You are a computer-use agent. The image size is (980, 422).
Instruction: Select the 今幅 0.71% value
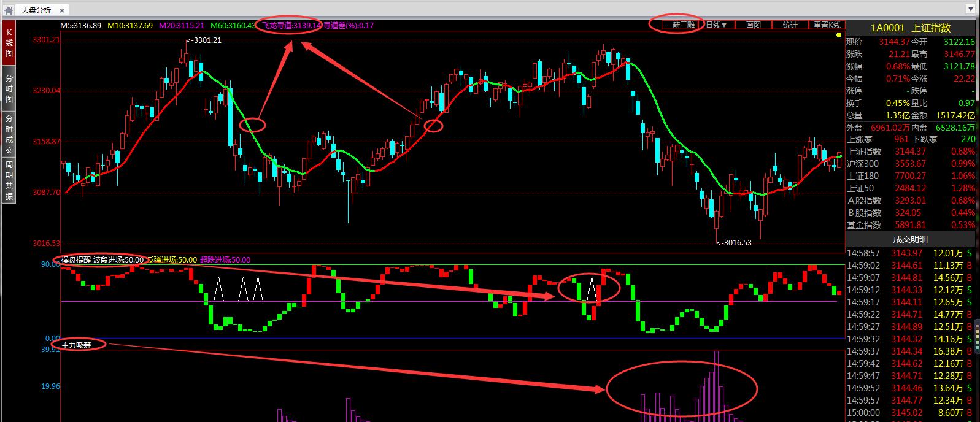(x=897, y=79)
